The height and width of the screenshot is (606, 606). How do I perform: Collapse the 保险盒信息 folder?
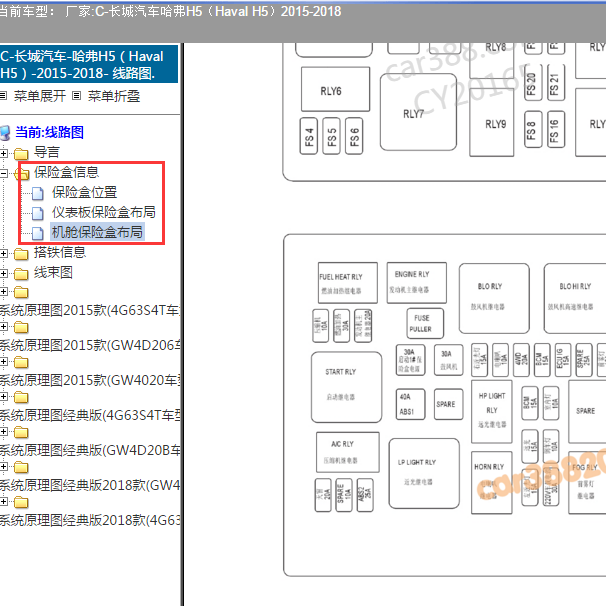click(3, 174)
